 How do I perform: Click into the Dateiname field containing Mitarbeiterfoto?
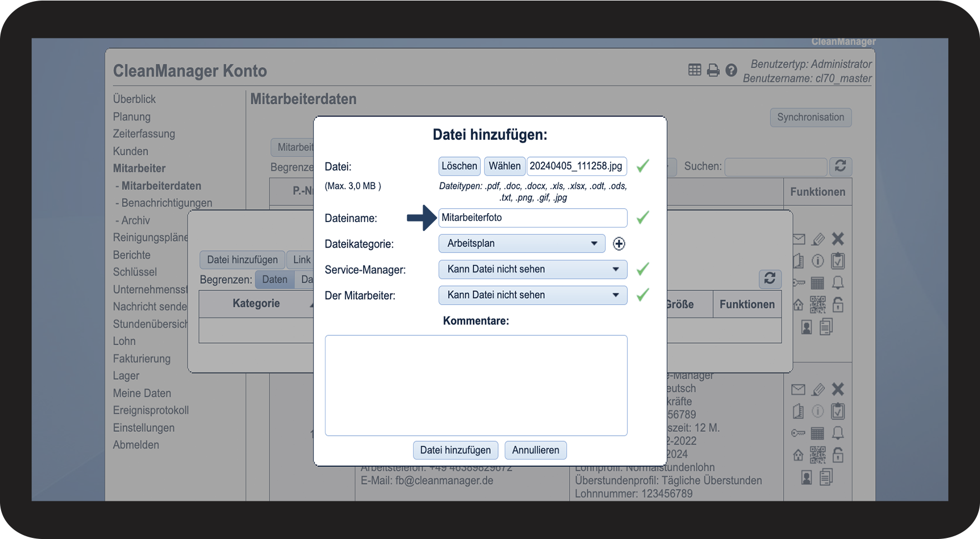533,218
